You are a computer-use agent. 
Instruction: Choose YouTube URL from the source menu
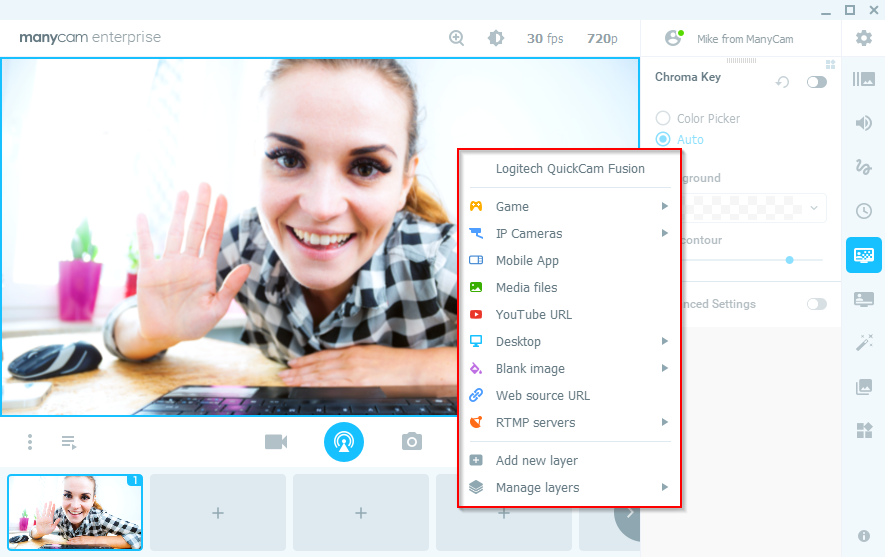pos(570,314)
